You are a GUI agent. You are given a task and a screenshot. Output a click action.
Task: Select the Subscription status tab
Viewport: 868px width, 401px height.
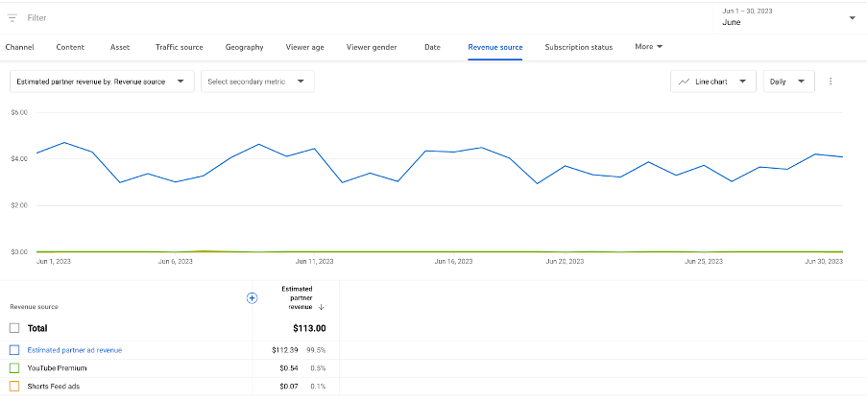point(578,46)
